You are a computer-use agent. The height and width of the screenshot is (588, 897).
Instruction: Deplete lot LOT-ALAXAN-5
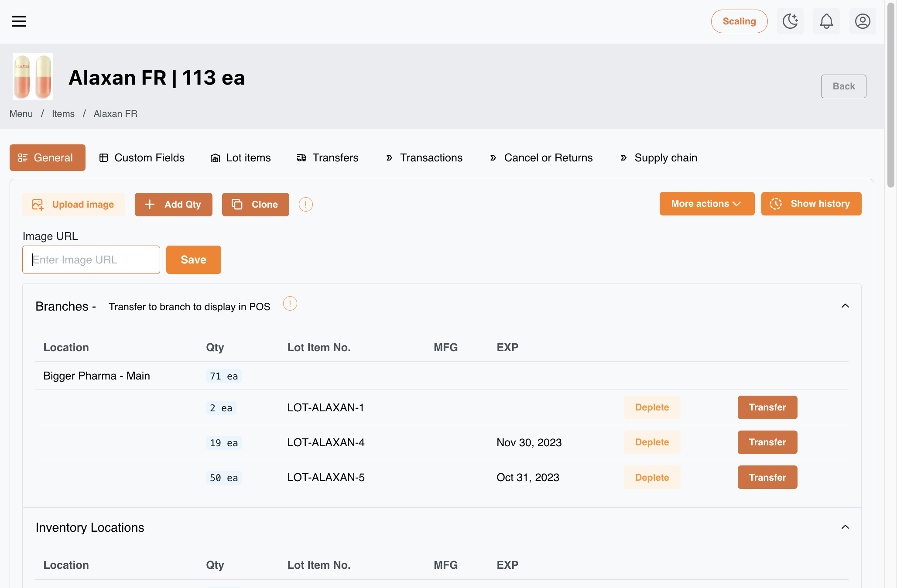point(652,477)
